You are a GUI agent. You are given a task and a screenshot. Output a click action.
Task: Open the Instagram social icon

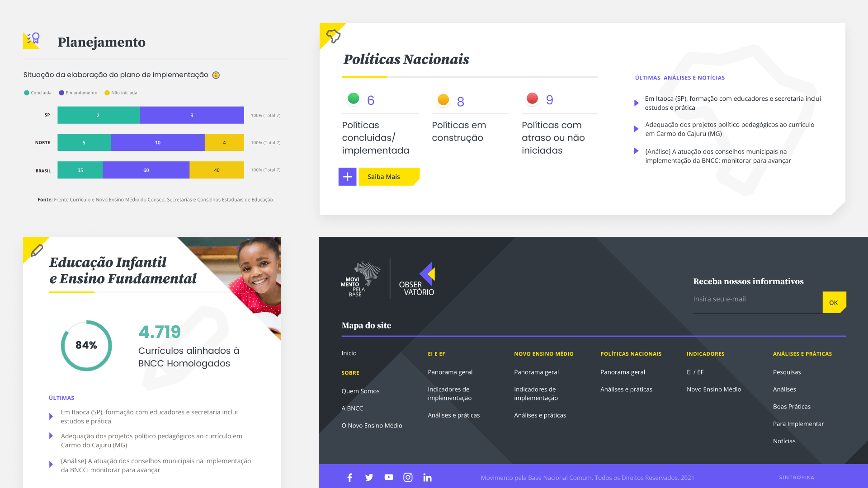(x=408, y=478)
